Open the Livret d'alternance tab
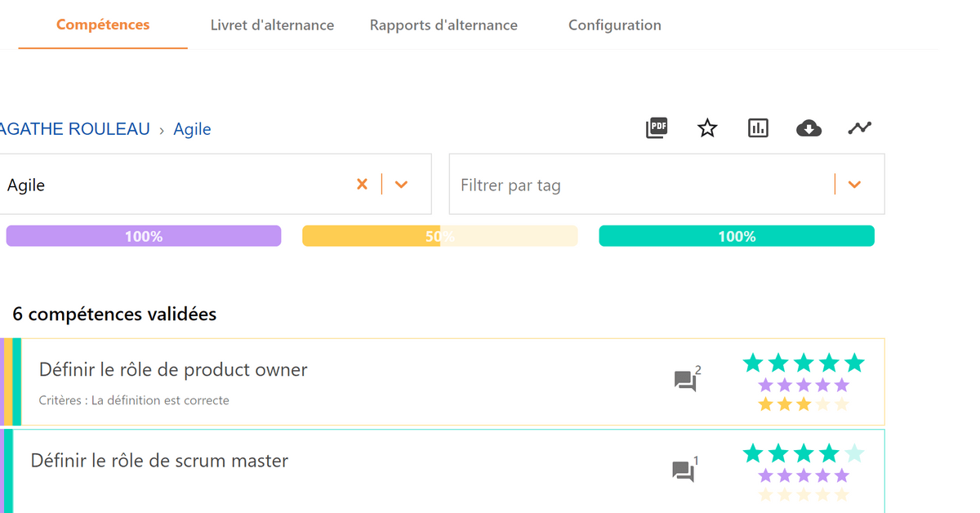This screenshot has width=980, height=513. (272, 25)
